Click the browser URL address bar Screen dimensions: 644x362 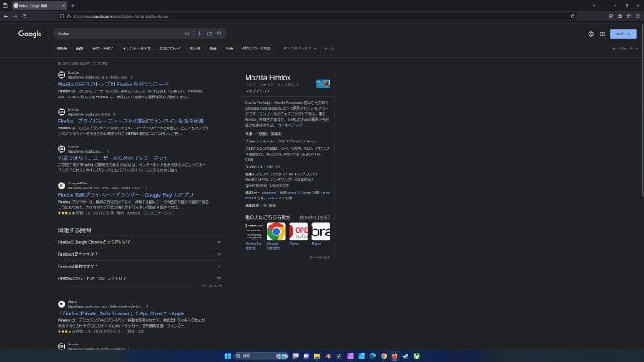pyautogui.click(x=316, y=17)
